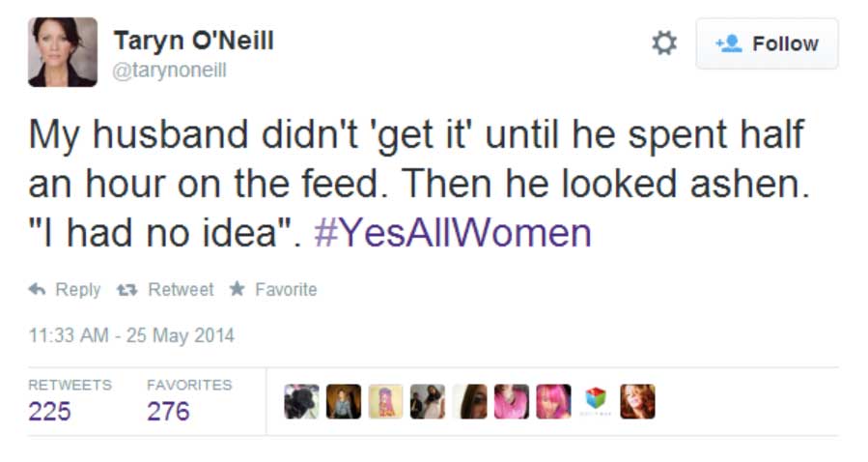Click the close-up eye avatar

pos(469,401)
